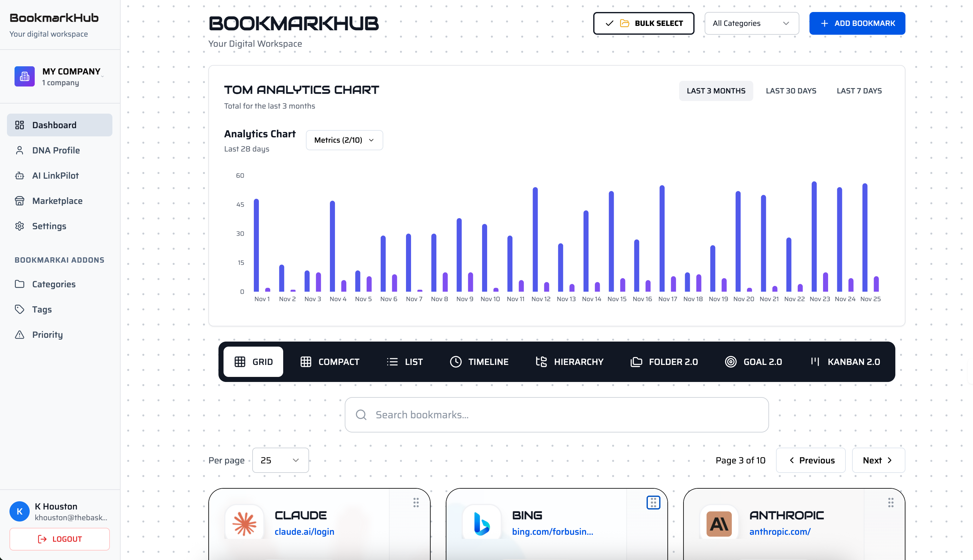Select the Dashboard icon in sidebar
The height and width of the screenshot is (560, 973).
[20, 125]
